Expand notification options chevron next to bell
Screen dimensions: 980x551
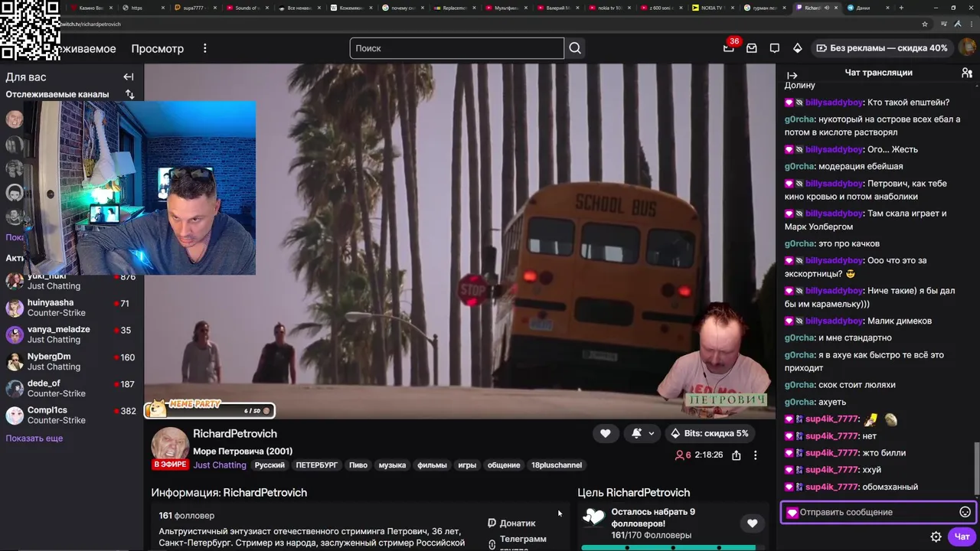click(652, 433)
